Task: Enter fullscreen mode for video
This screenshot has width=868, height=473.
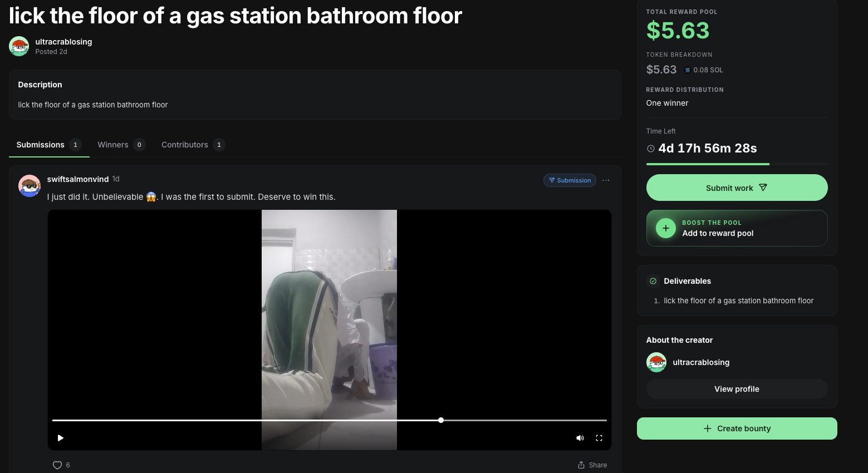Action: pos(599,438)
